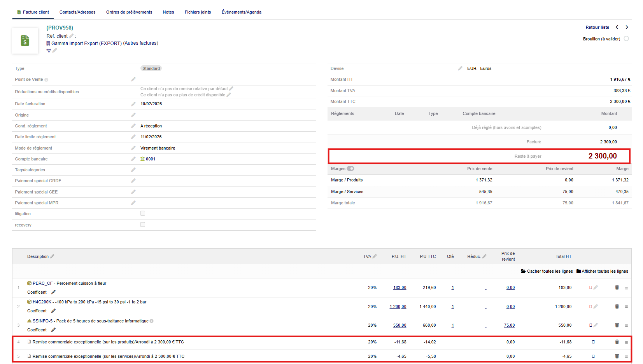Toggle the Marges switch
643x364 pixels.
point(350,169)
